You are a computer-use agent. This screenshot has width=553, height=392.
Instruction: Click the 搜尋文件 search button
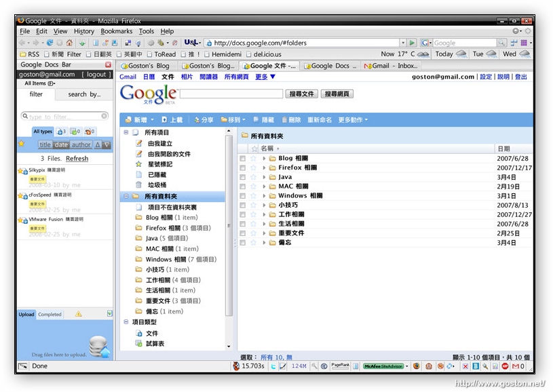point(301,94)
